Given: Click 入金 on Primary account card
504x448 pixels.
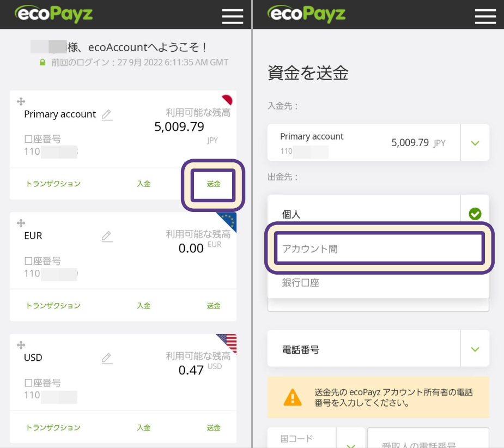Looking at the screenshot, I should (x=144, y=184).
